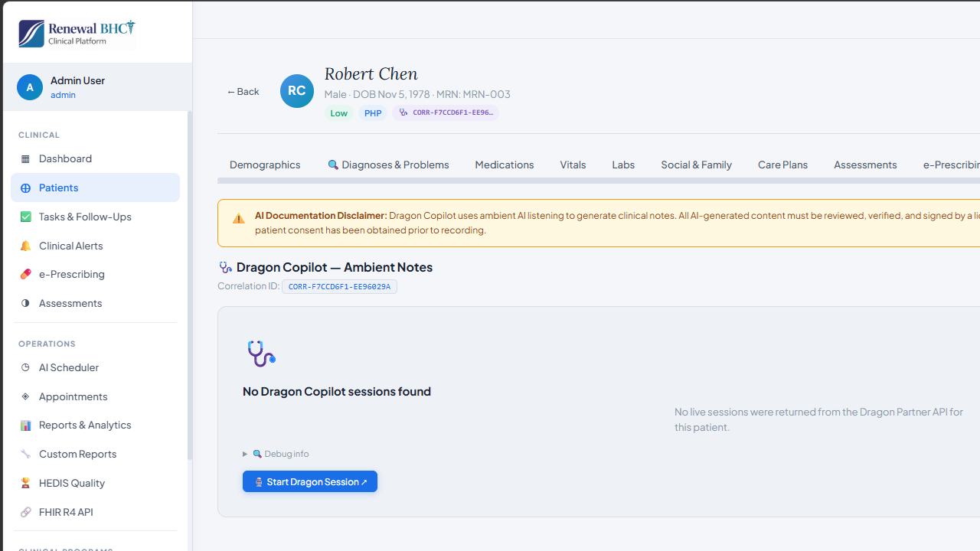Image resolution: width=980 pixels, height=551 pixels.
Task: Click the correlation ID code CORR-F7CCD6F1-EE96029A
Action: click(x=339, y=287)
